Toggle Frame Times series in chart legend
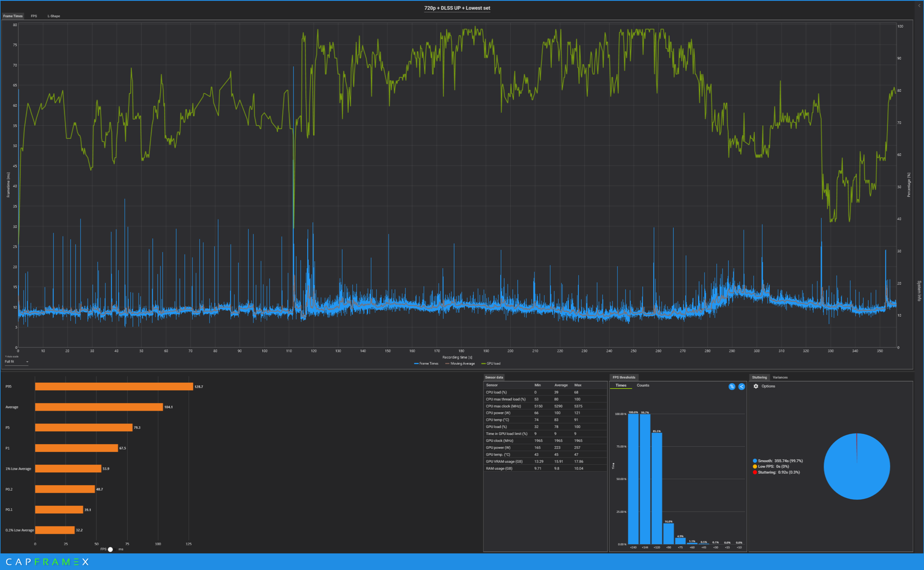924x570 pixels. pos(426,363)
